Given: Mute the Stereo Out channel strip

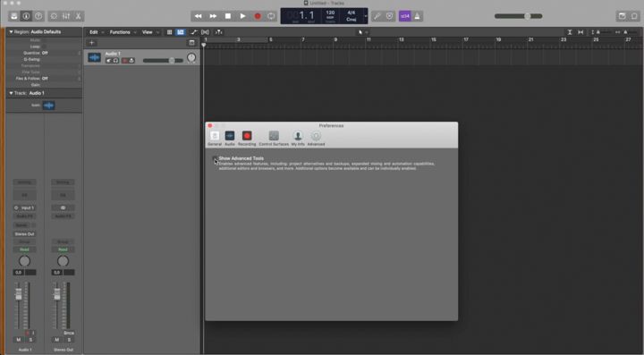Looking at the screenshot, I should pyautogui.click(x=56, y=340).
